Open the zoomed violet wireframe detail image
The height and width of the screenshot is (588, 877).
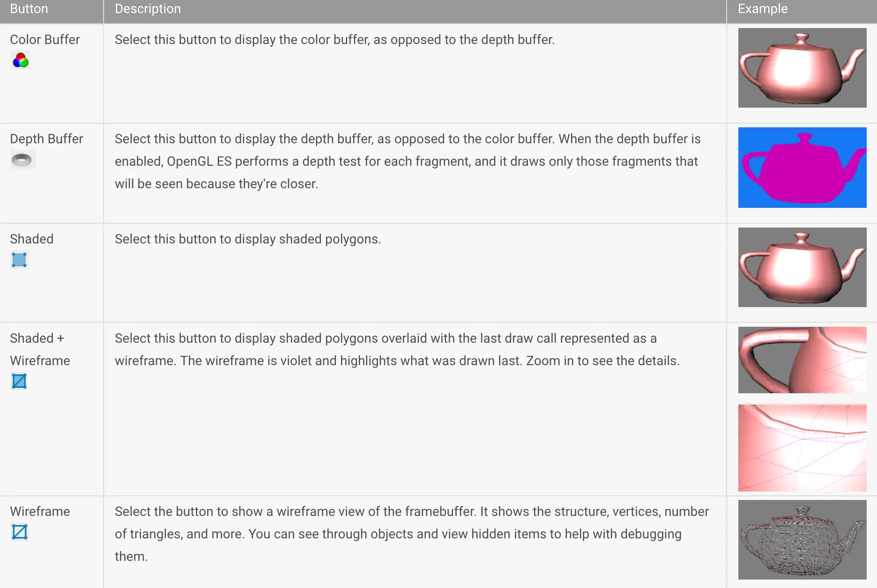802,448
